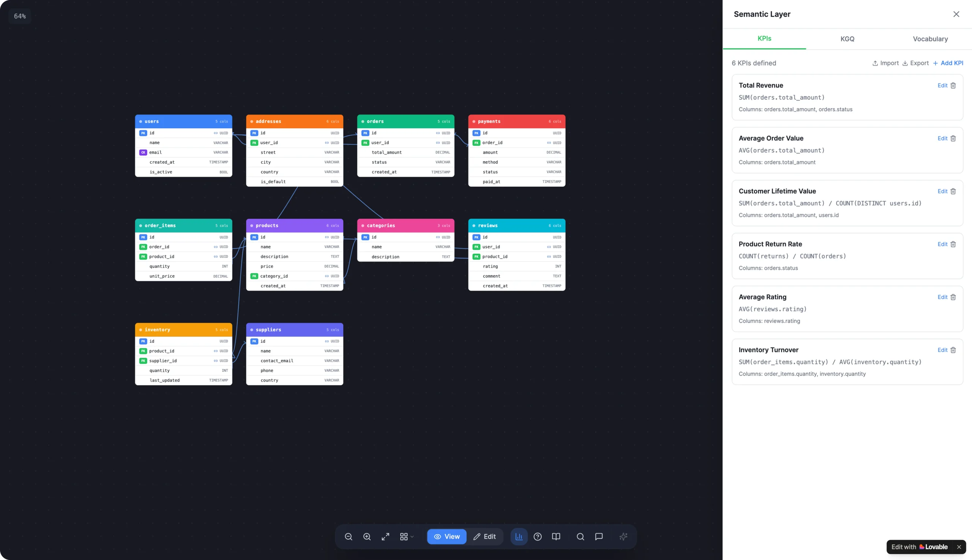Click the 64% zoom level indicator

point(20,16)
